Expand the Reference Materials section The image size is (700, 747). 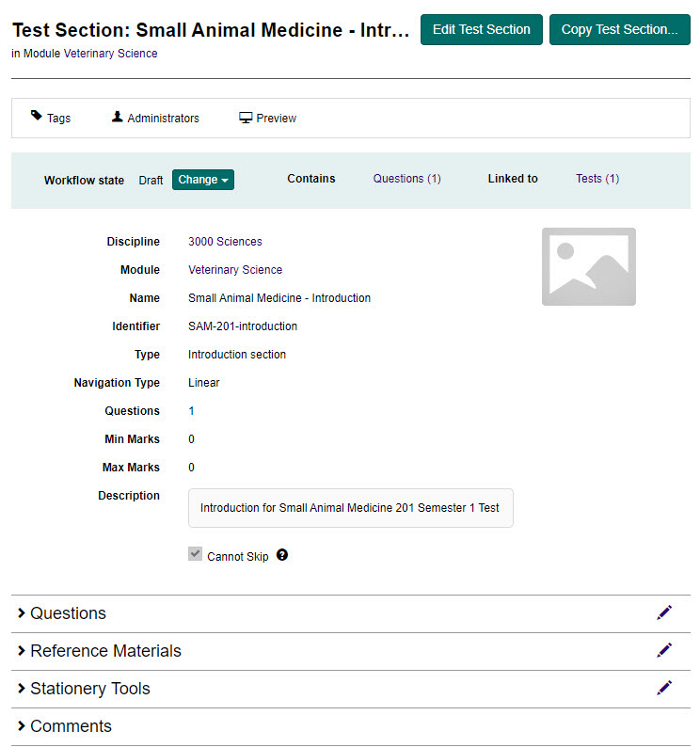pos(105,651)
